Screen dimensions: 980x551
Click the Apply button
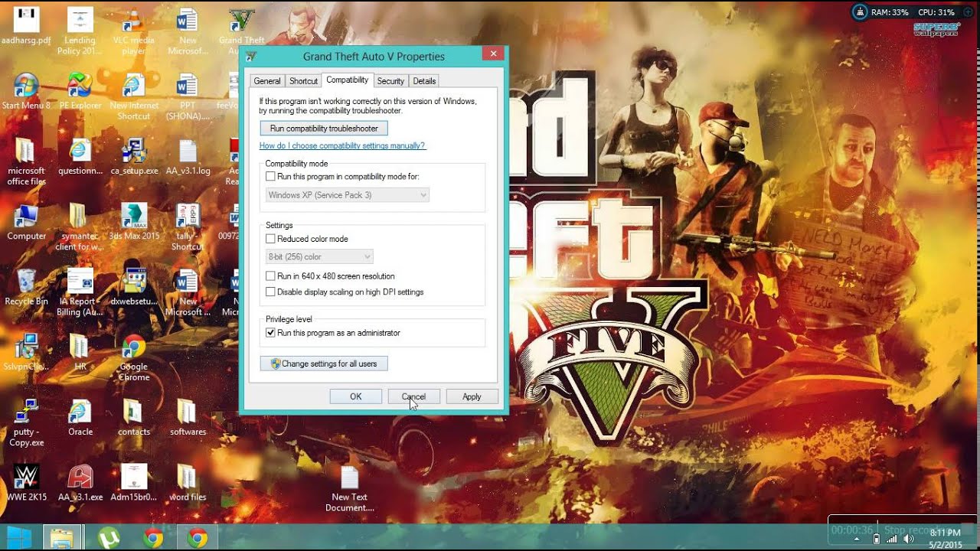[472, 396]
